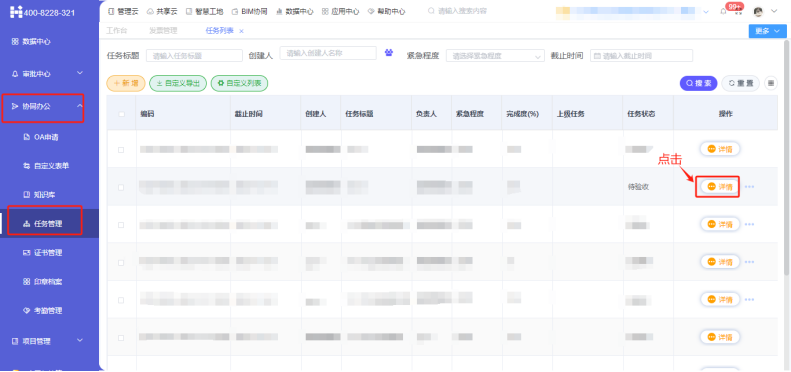This screenshot has width=791, height=372.
Task: Open 考勤管理 in the sidebar
Action: [x=43, y=310]
